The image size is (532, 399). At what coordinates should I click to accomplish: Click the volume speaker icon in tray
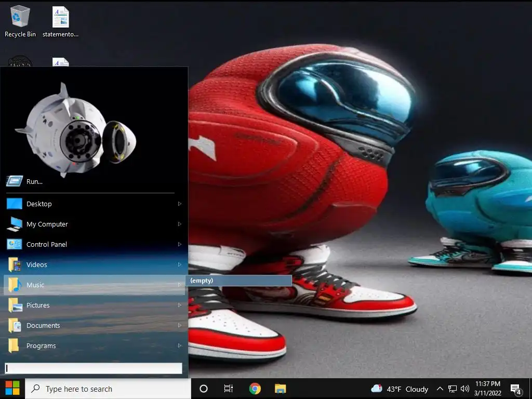[x=465, y=389]
